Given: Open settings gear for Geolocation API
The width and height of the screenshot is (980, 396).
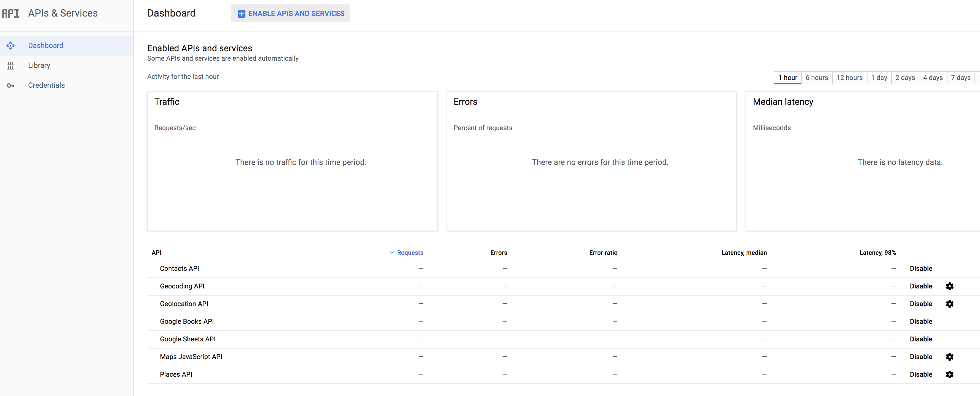Looking at the screenshot, I should (x=950, y=304).
